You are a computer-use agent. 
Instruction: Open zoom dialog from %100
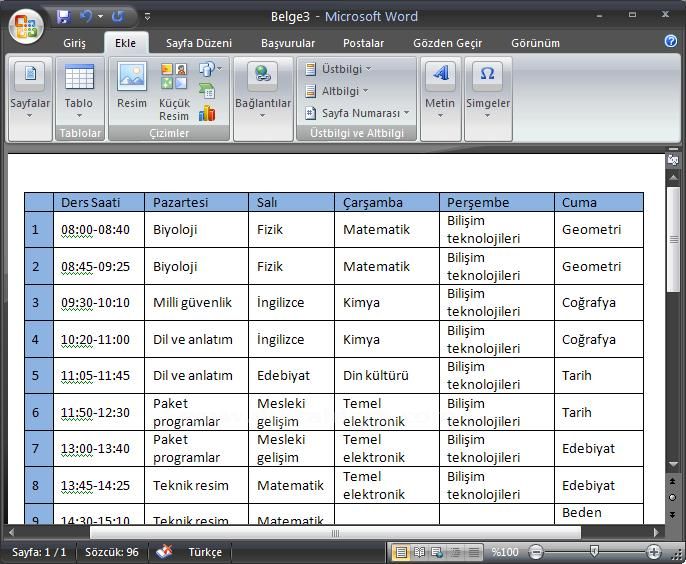point(504,552)
